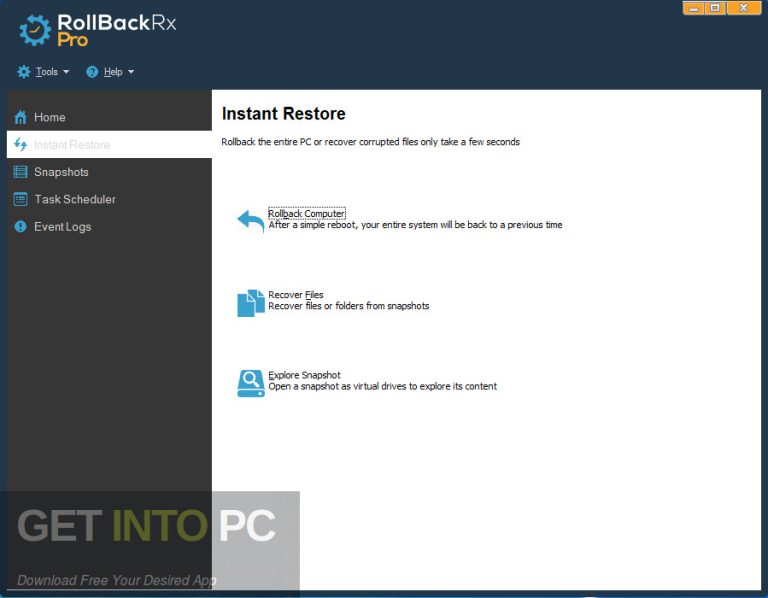
Task: Click the Task Scheduler calendar icon
Action: [x=21, y=199]
